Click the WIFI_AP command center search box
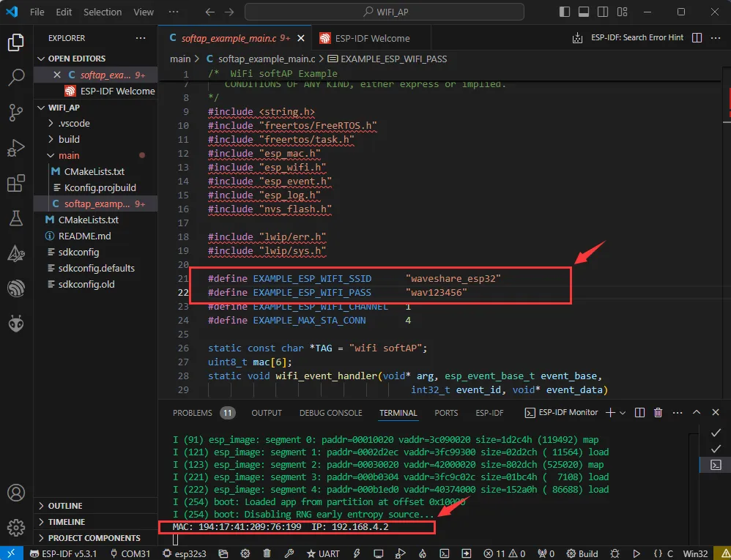The image size is (731, 560). (x=385, y=12)
